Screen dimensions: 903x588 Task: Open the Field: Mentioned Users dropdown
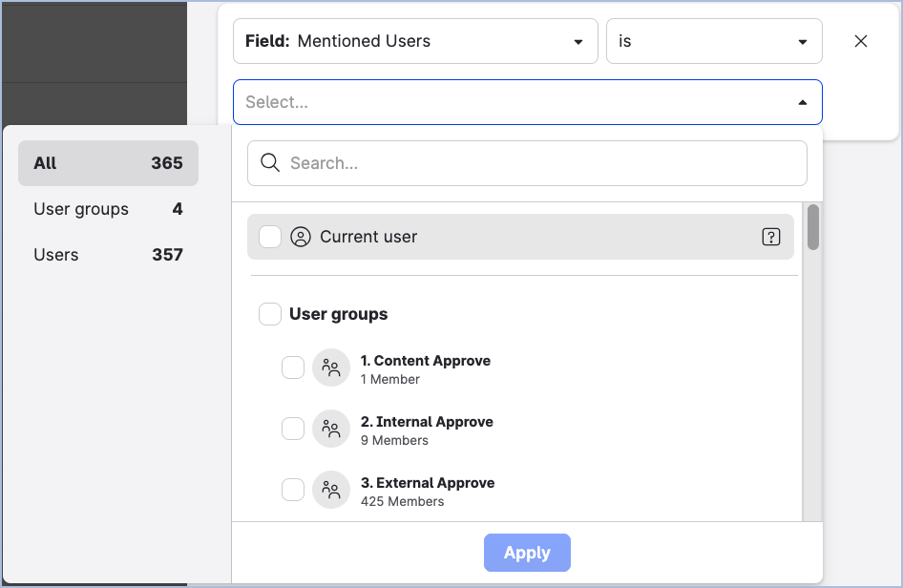click(x=415, y=42)
